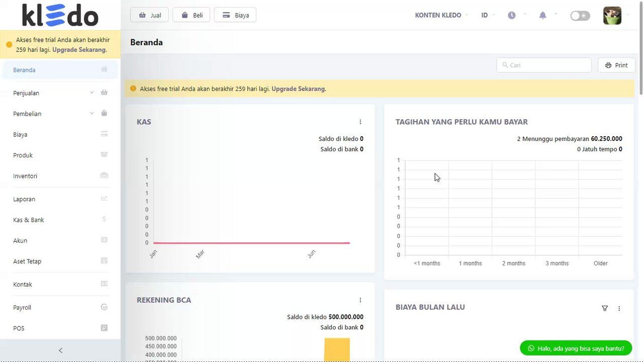644x362 pixels.
Task: Open Laporan in the sidebar
Action: pyautogui.click(x=24, y=199)
